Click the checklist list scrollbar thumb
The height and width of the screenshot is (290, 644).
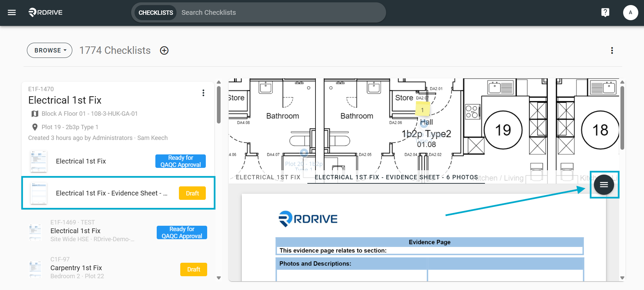(x=219, y=105)
